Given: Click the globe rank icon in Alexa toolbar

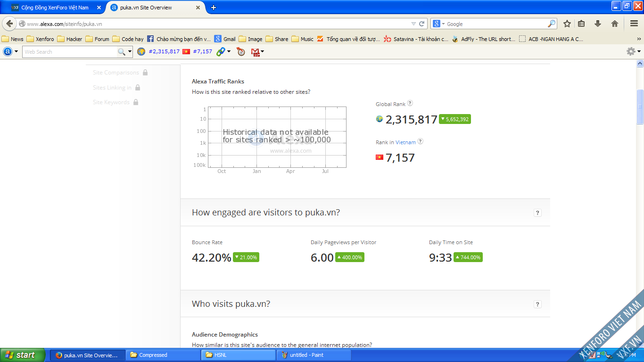Looking at the screenshot, I should 141,52.
